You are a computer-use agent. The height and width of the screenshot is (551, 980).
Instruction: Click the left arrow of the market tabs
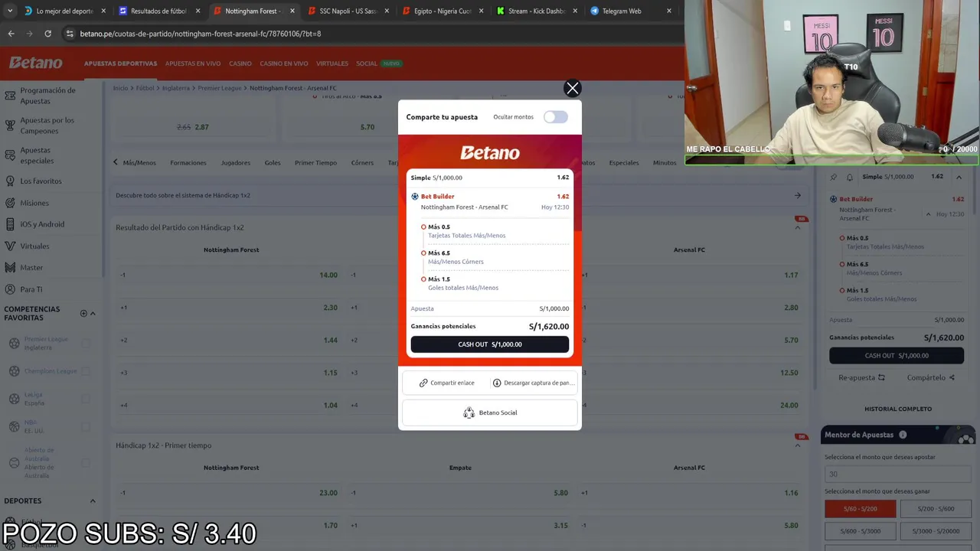(x=116, y=162)
